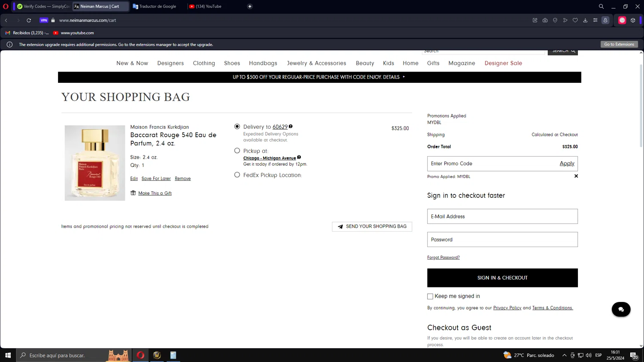644x362 pixels.
Task: Click the Search button with magnifier
Action: 563,51
